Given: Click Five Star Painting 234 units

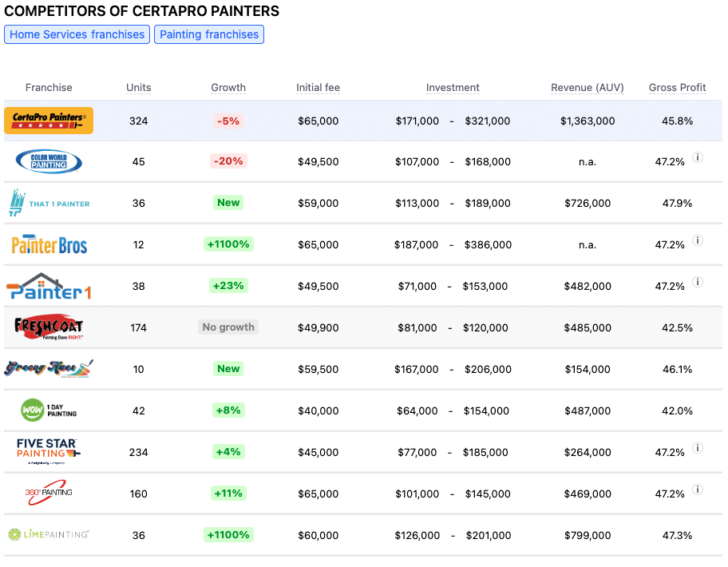Looking at the screenshot, I should point(138,452).
